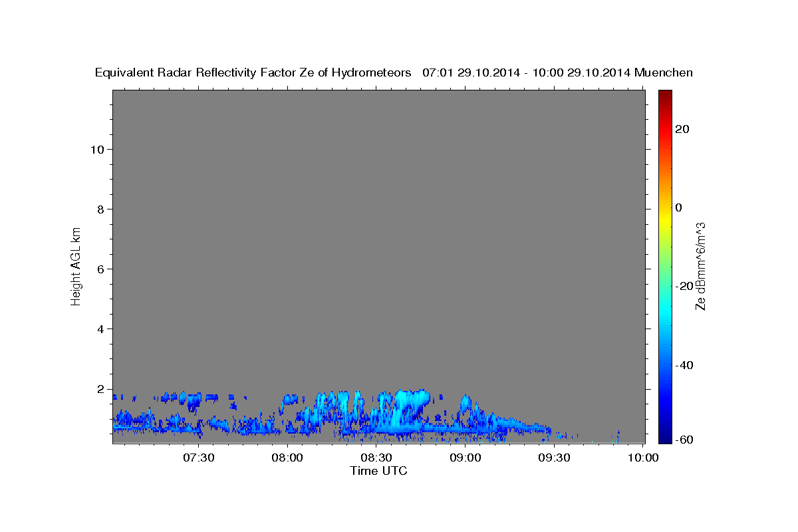Click the dark red top of colorbar
This screenshot has width=798, height=532.
pos(665,94)
